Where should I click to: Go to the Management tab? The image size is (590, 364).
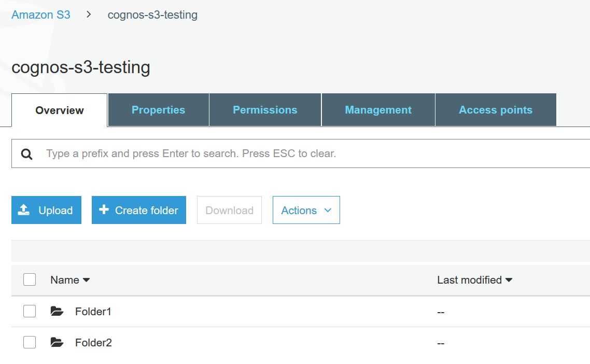click(x=378, y=110)
